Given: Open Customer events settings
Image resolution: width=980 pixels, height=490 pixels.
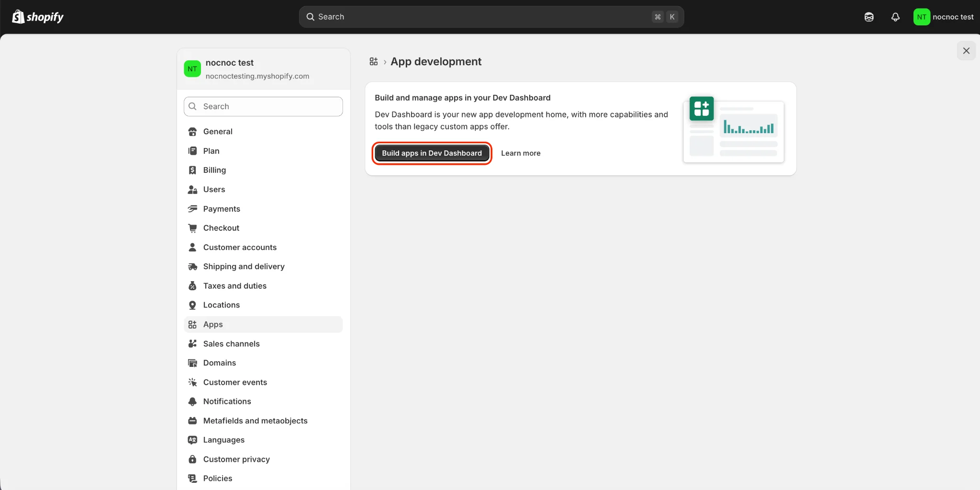Looking at the screenshot, I should (x=263, y=382).
